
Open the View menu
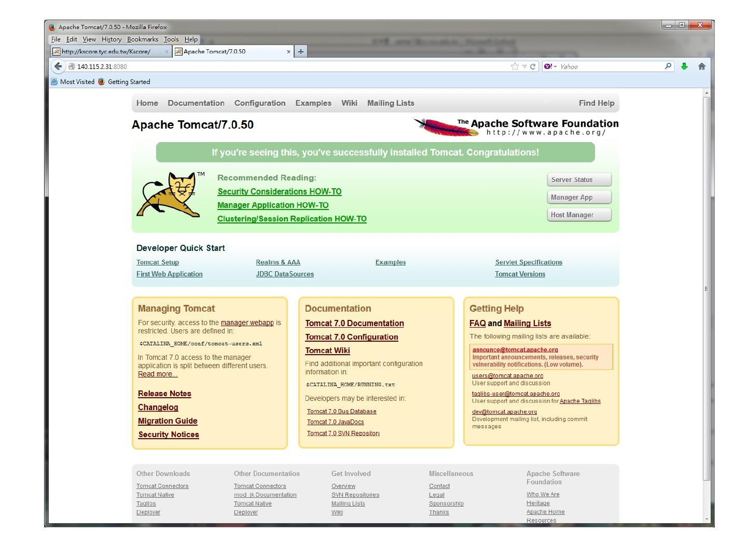89,39
